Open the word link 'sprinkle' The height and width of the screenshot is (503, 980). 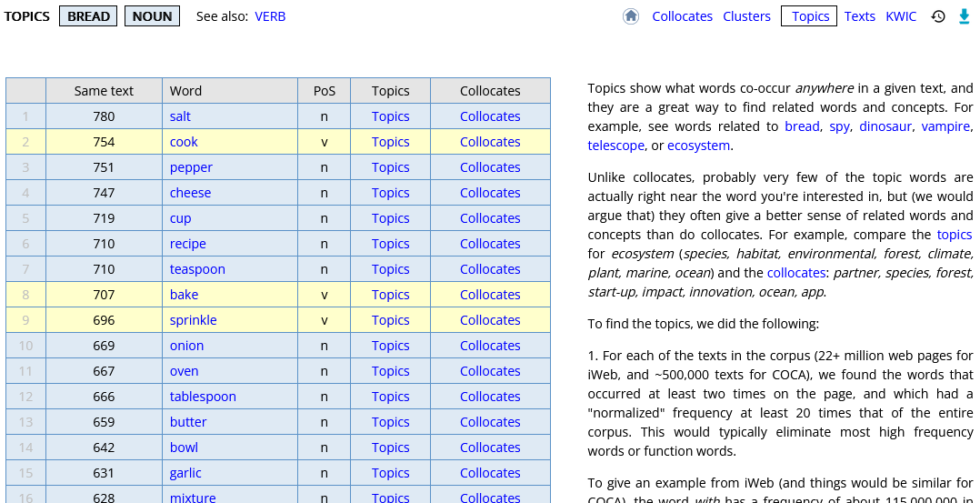[193, 320]
